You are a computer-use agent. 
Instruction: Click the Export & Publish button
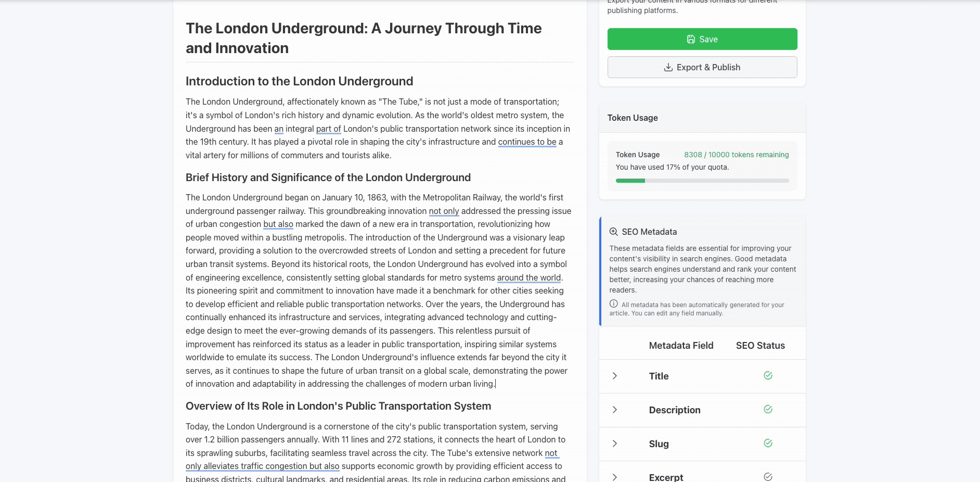pos(702,67)
